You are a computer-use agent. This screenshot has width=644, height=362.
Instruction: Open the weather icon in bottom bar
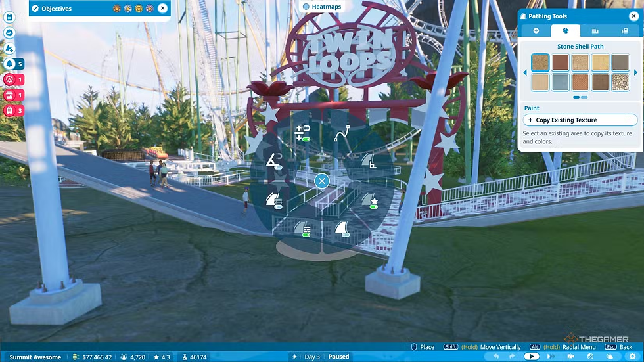[610, 356]
